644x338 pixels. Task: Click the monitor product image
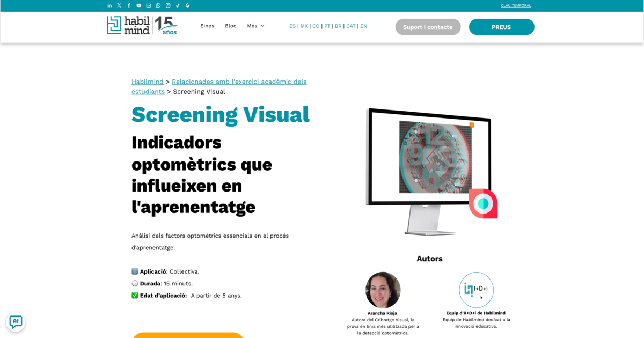pos(431,171)
